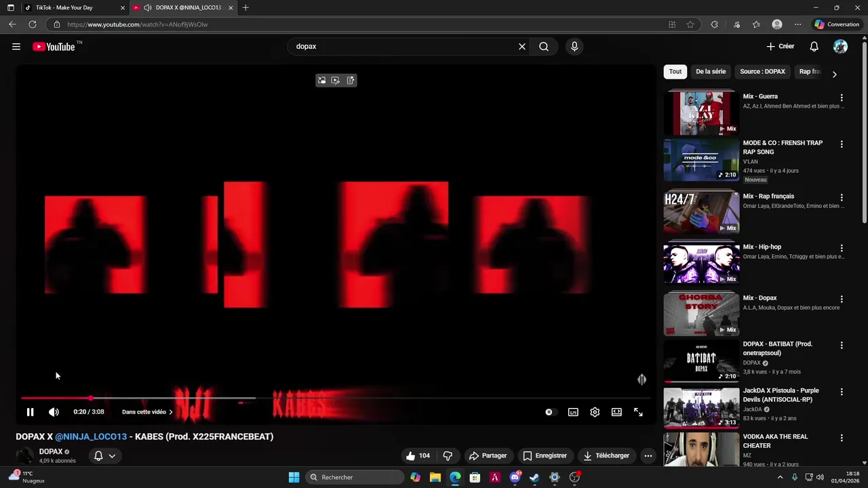This screenshot has height=488, width=868.
Task: Open Windows Start menu
Action: point(294,477)
